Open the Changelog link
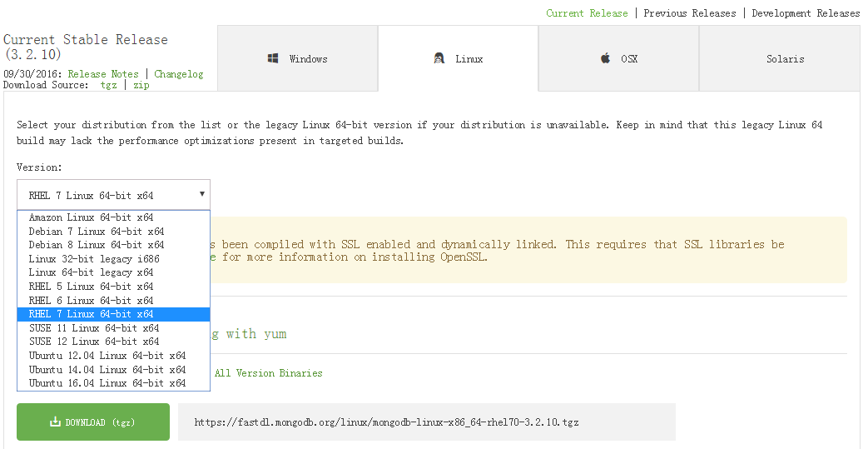This screenshot has height=449, width=868. click(178, 74)
